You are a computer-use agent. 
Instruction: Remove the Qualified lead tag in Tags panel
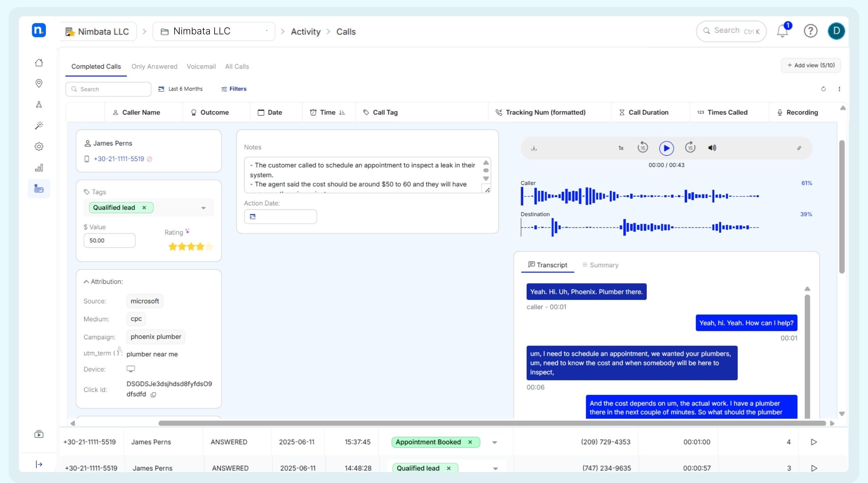point(144,208)
